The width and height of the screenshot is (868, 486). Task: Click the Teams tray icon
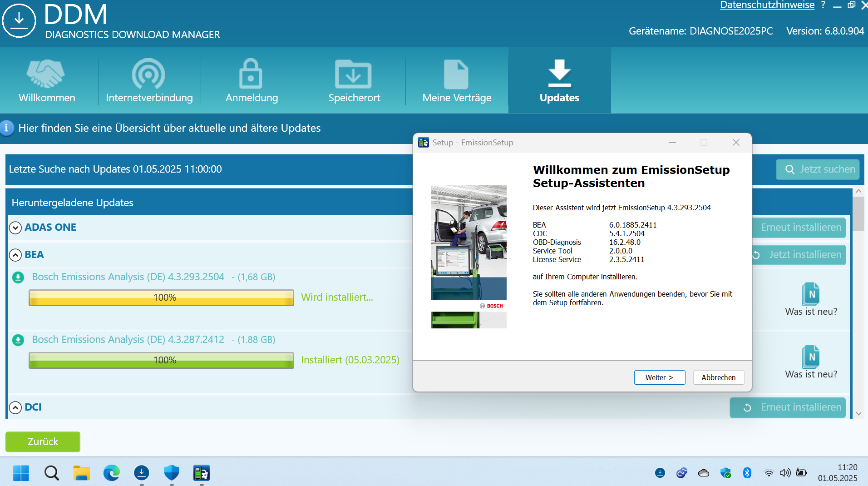[x=682, y=473]
